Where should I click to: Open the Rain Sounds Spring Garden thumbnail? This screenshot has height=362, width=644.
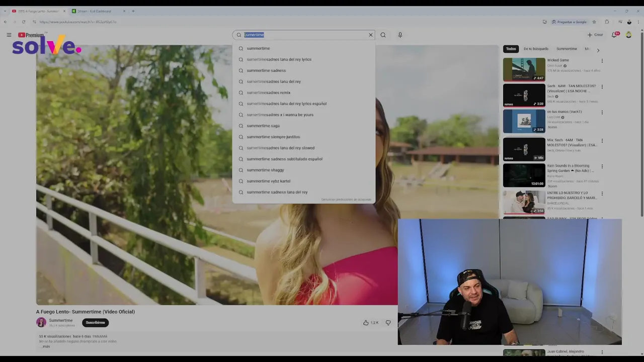[524, 175]
